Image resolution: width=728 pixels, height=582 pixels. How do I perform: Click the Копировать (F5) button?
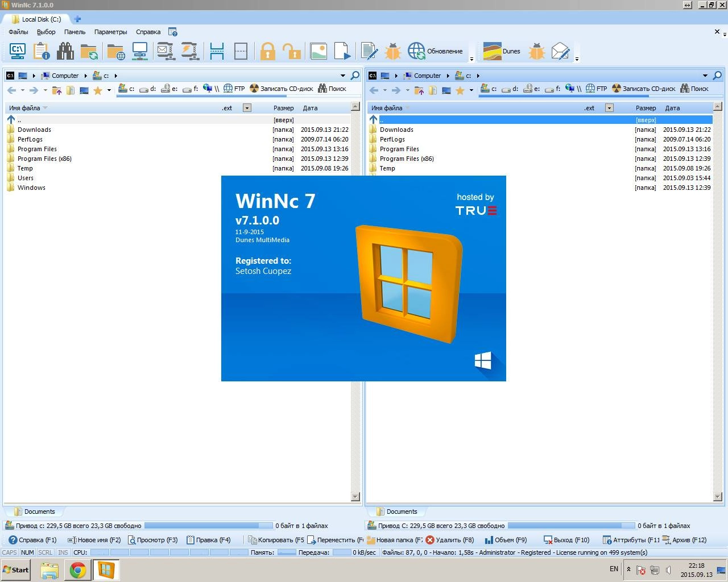pos(276,540)
